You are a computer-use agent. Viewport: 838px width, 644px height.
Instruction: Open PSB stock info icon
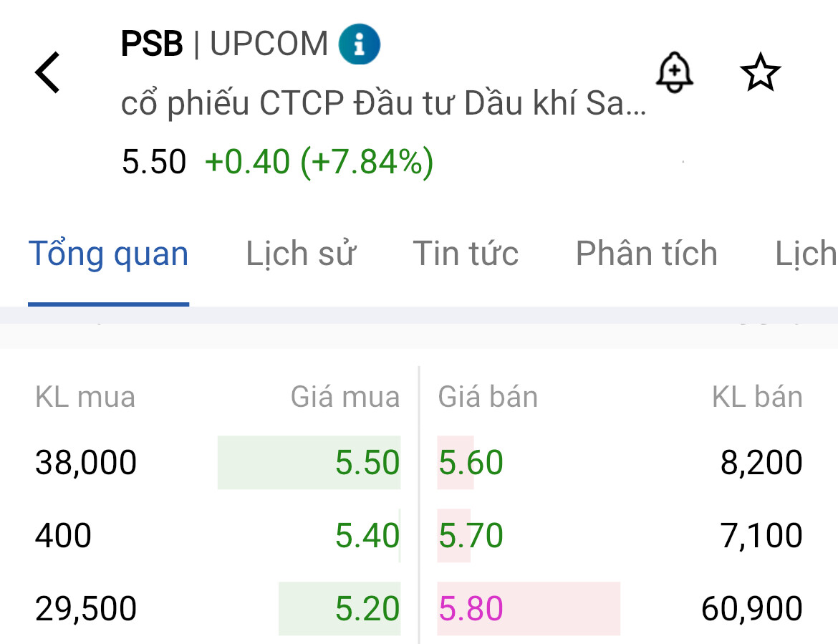[x=359, y=44]
